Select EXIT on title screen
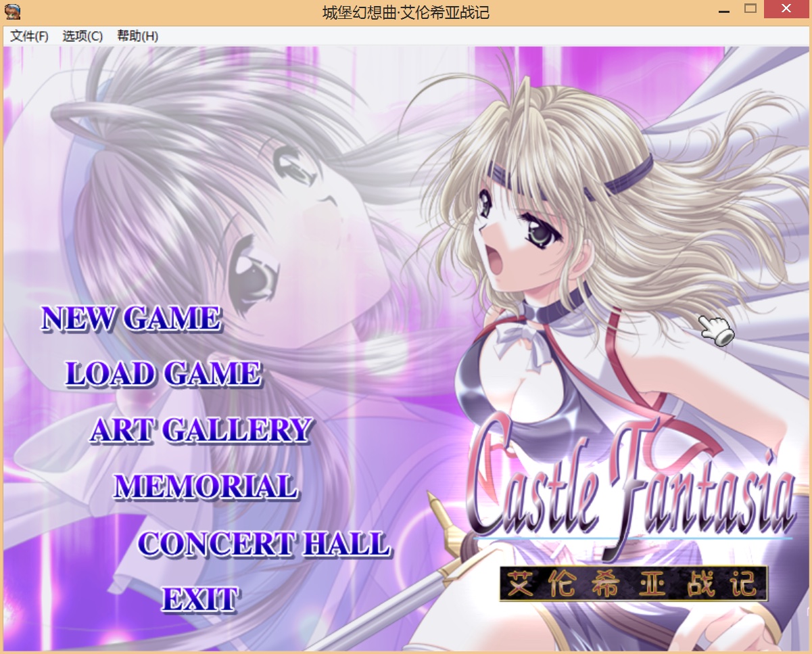The width and height of the screenshot is (812, 654). click(x=199, y=600)
